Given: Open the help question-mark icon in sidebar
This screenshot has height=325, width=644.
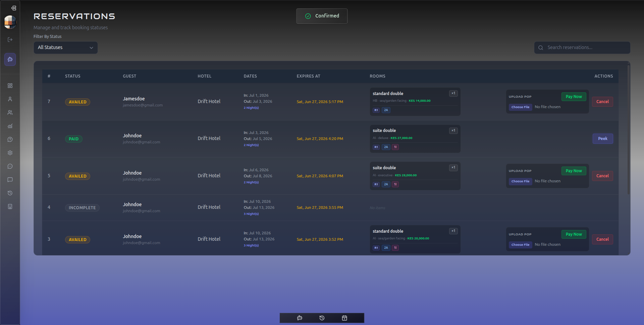Looking at the screenshot, I should 10,139.
